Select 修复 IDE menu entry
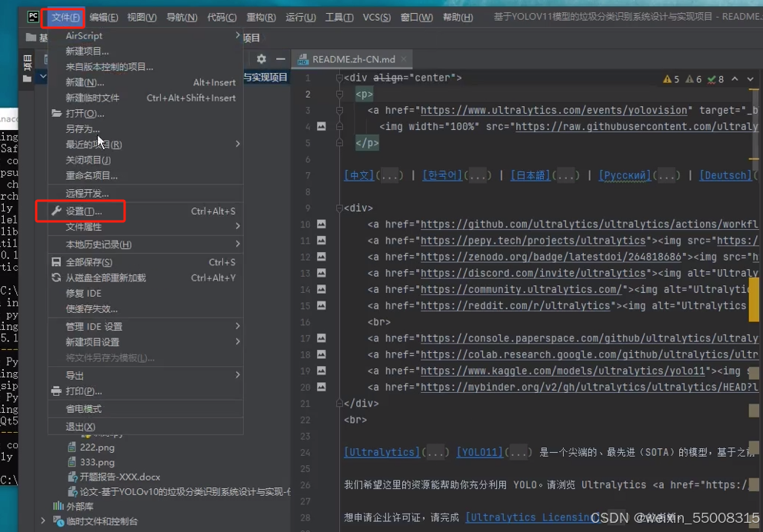763x532 pixels. (x=83, y=293)
